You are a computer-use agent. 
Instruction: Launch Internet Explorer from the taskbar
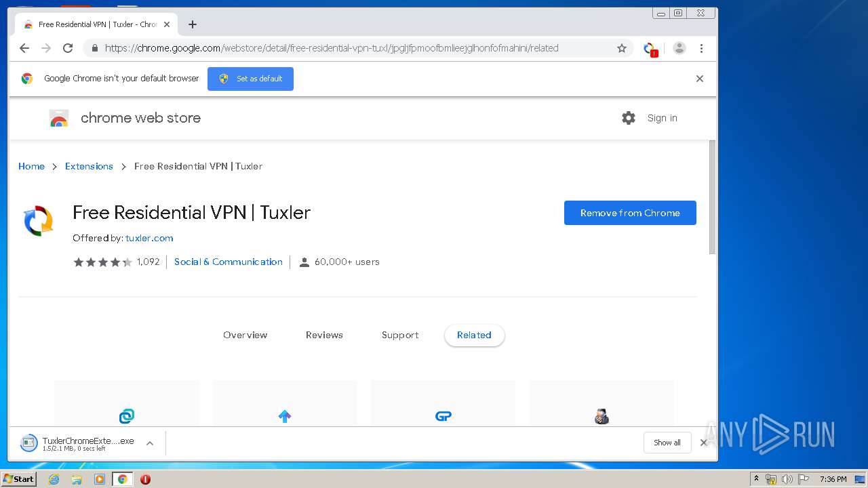pos(54,479)
